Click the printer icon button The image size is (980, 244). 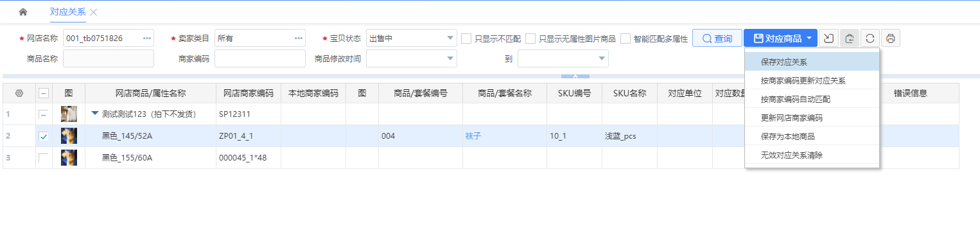[x=890, y=39]
